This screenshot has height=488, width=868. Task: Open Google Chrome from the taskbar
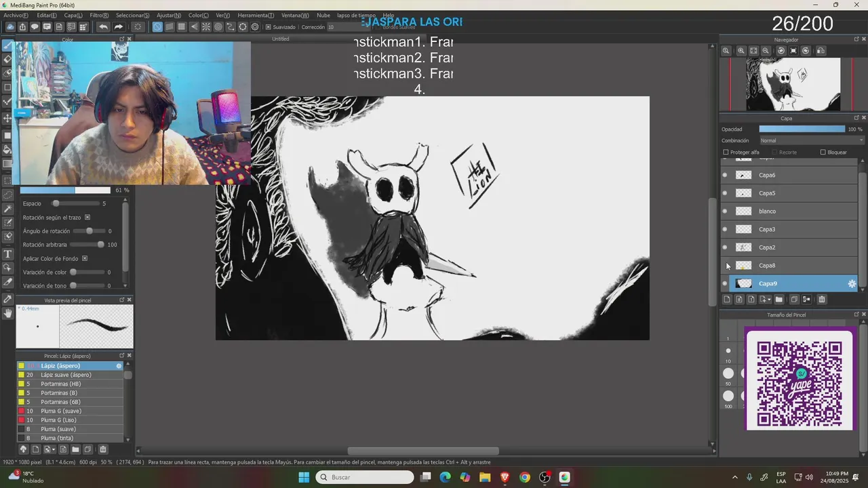(x=525, y=477)
